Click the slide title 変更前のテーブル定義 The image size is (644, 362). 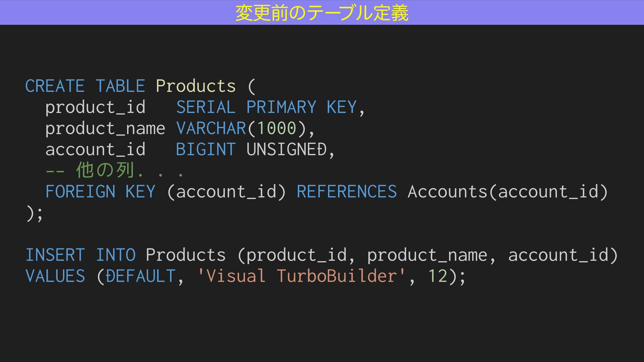tap(322, 13)
